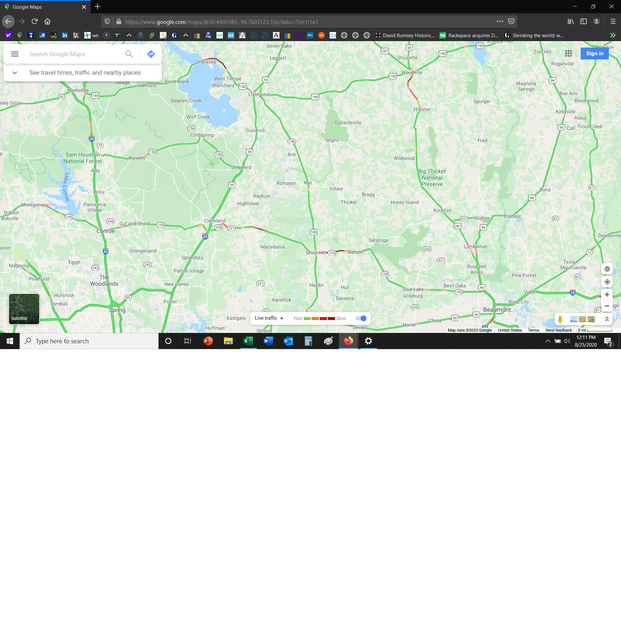Open the Rackspace acquires bookmark
621x640 pixels.
click(469, 36)
